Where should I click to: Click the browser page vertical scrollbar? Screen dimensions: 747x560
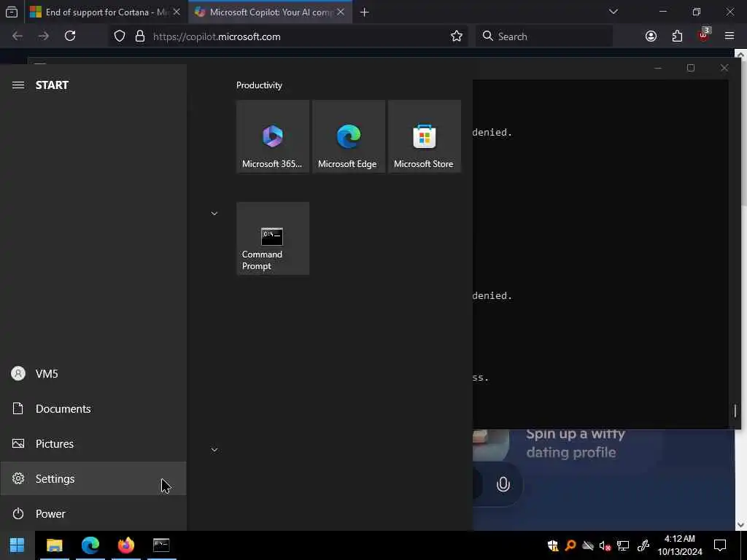pos(741,290)
